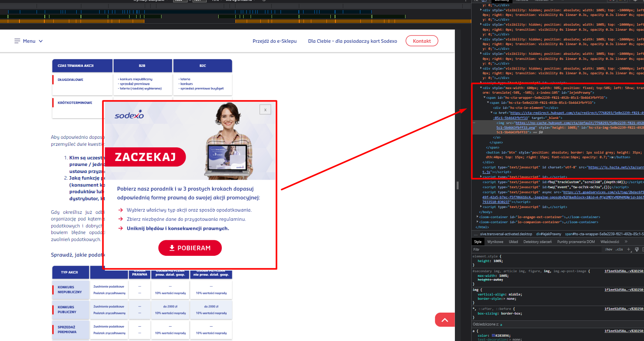Close the Sodexo popup with x
Image resolution: width=644 pixels, height=341 pixels.
coord(265,110)
